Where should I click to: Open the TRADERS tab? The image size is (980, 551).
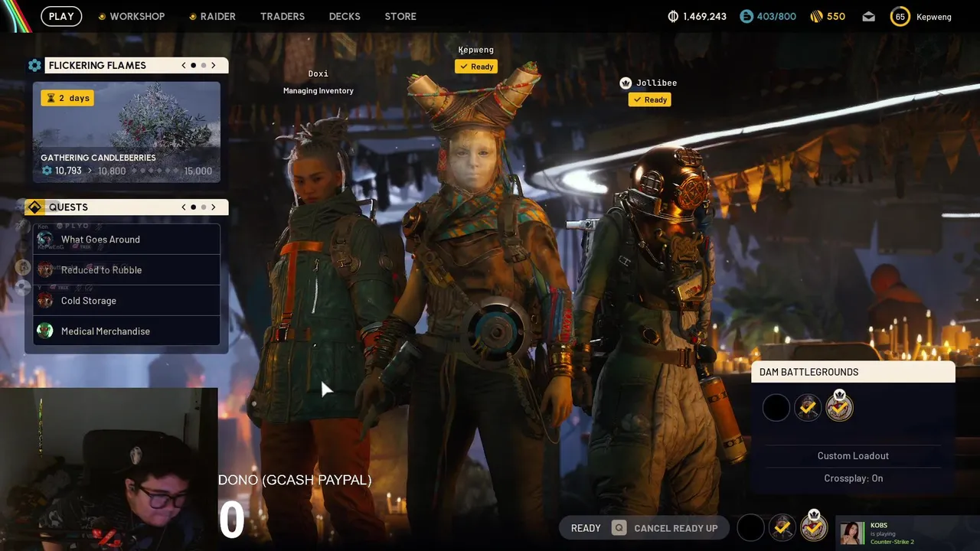[283, 16]
